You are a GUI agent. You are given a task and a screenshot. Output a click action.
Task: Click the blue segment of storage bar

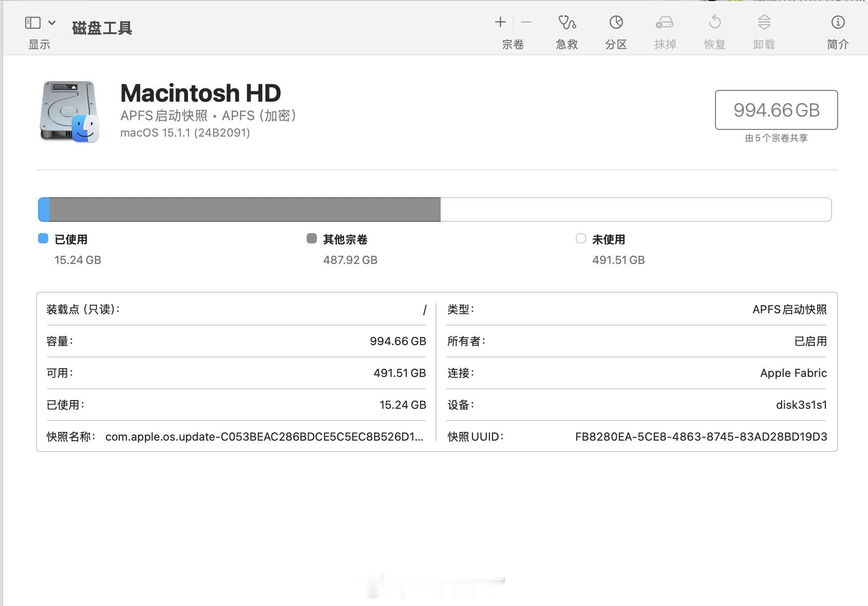point(44,210)
